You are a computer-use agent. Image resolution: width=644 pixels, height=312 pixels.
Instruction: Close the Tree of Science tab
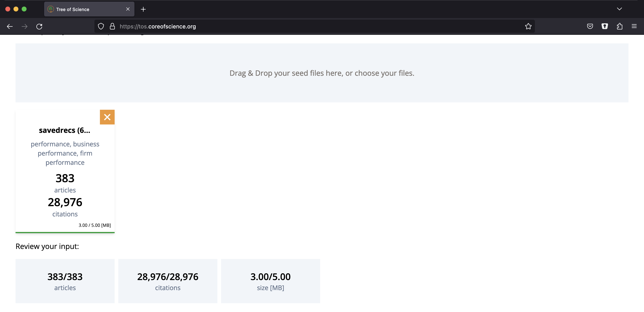[x=128, y=9]
